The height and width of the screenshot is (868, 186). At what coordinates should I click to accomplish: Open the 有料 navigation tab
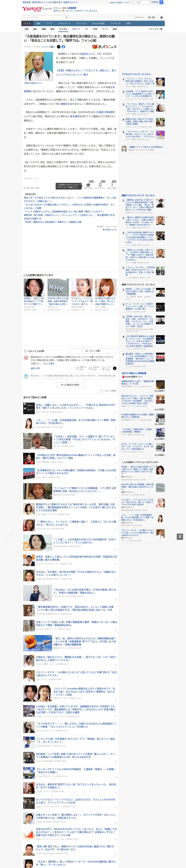click(x=128, y=24)
